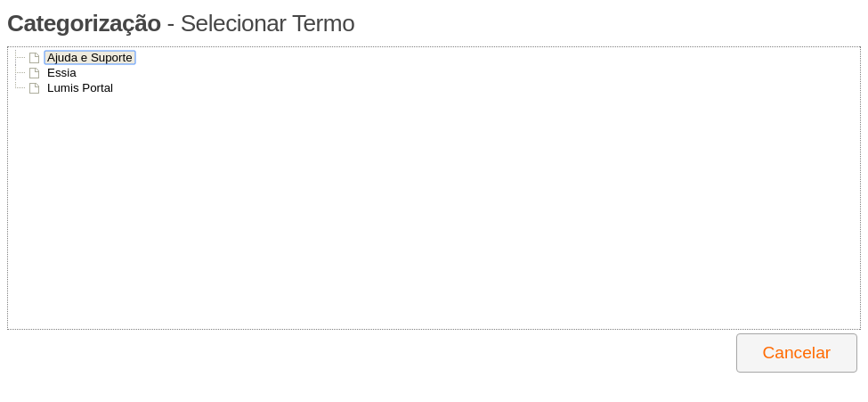Click dotted tree connector before Ajuda e Suporte icon
The height and width of the screenshot is (402, 868).
tap(20, 58)
